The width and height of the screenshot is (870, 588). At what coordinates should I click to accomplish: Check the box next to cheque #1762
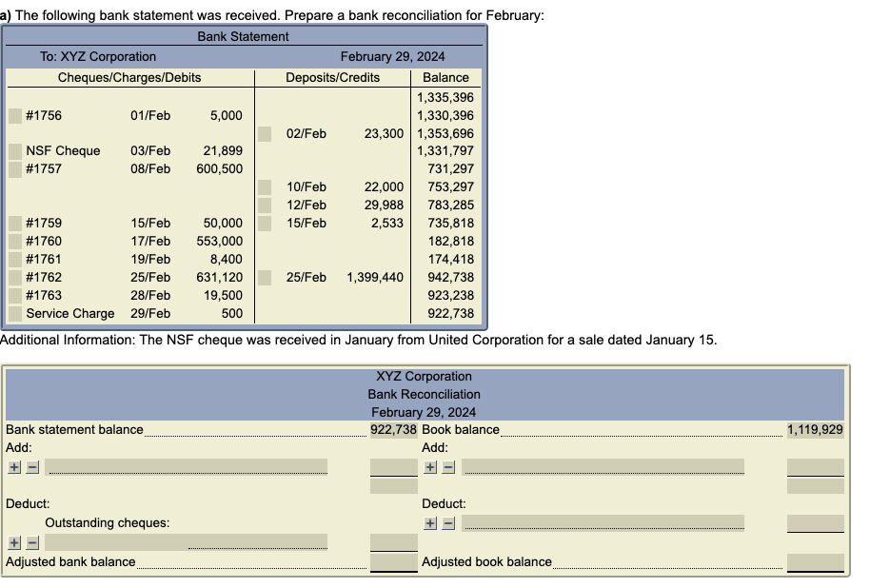15,278
